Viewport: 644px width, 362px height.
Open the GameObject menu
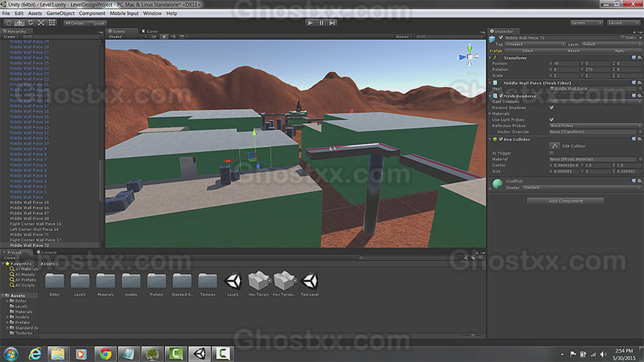[60, 14]
